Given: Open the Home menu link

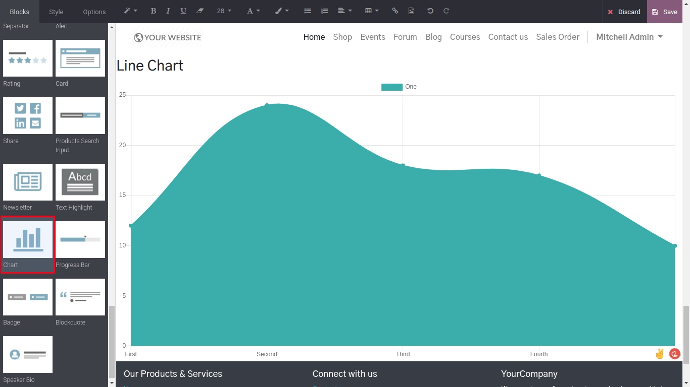Looking at the screenshot, I should (314, 37).
